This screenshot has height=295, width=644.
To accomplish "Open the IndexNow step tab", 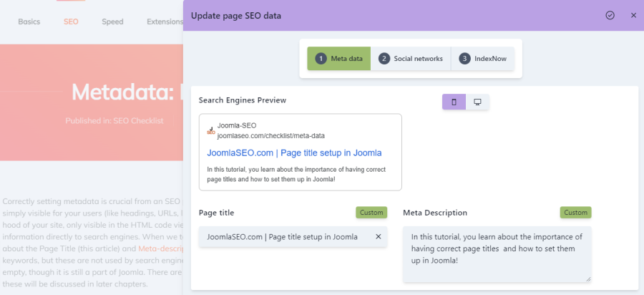I will [x=482, y=58].
